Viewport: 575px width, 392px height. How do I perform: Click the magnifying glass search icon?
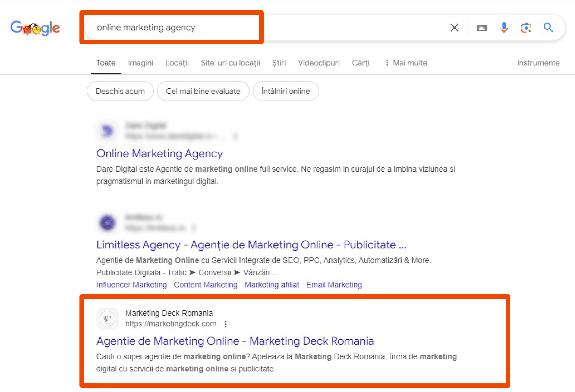point(548,28)
